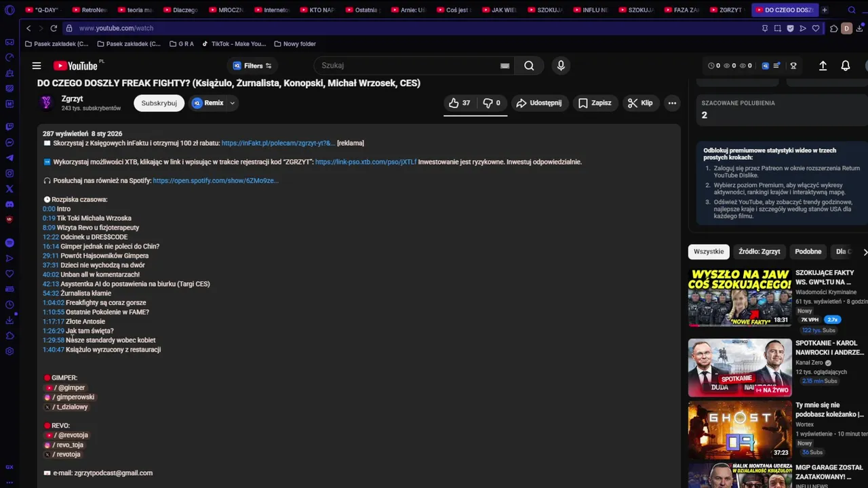
Task: Open extensions puzzle icon in toolbar
Action: (x=833, y=28)
